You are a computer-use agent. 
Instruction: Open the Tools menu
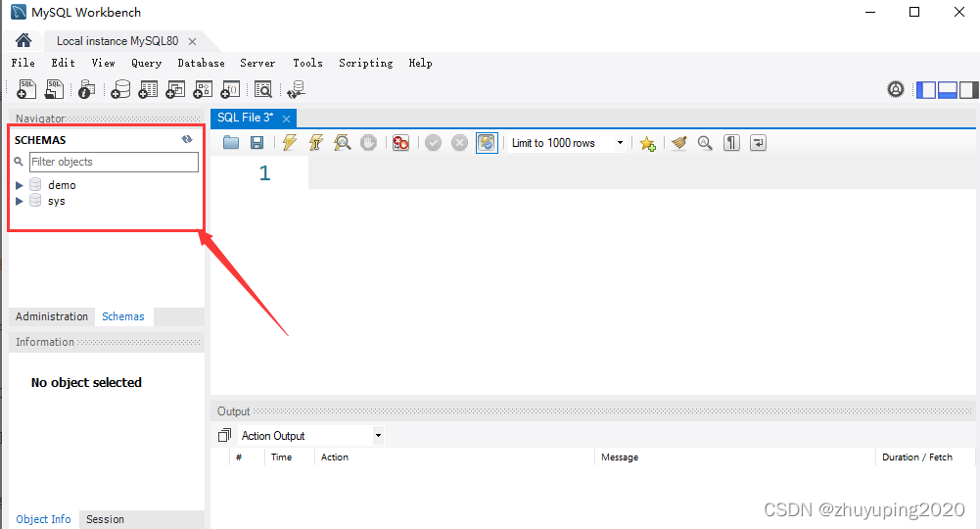(307, 63)
